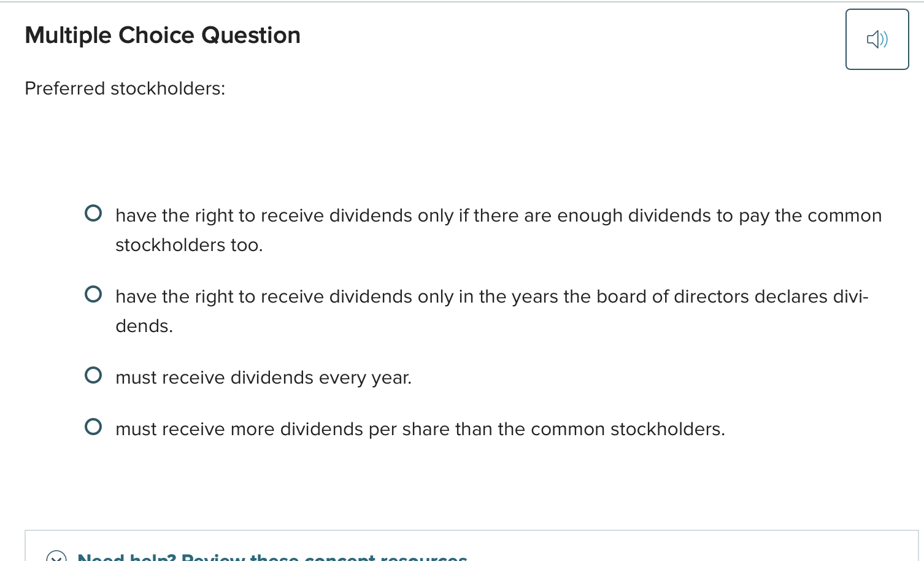Activate the sound playback icon in the top corner
Viewport: 924px width, 561px height.
pyautogui.click(x=877, y=39)
